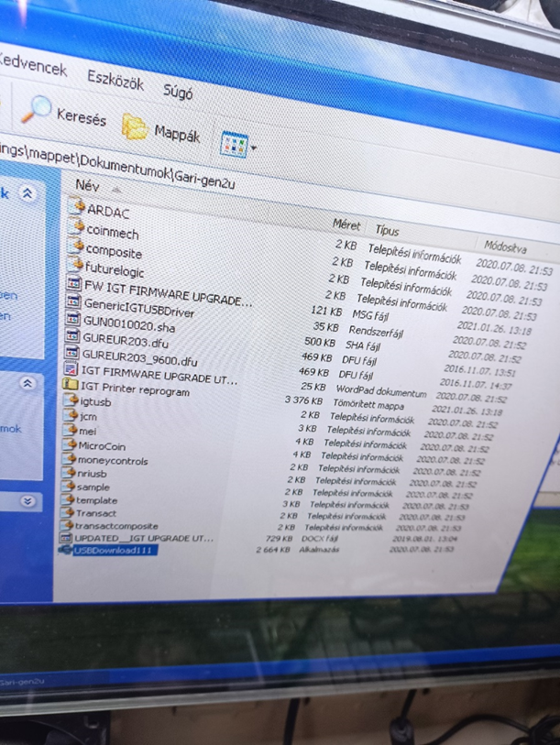Select the MicroCoin file icon
The height and width of the screenshot is (745, 560).
[x=70, y=444]
